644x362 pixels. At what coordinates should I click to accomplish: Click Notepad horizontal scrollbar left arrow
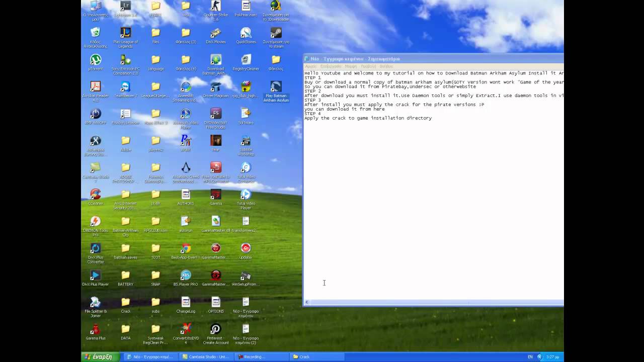[x=307, y=303]
